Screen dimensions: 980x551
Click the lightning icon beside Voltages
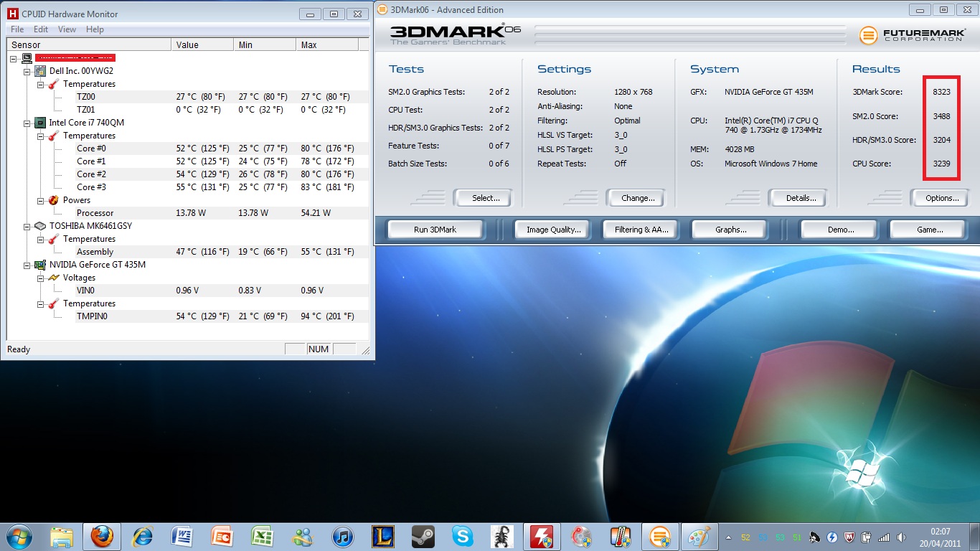point(54,278)
